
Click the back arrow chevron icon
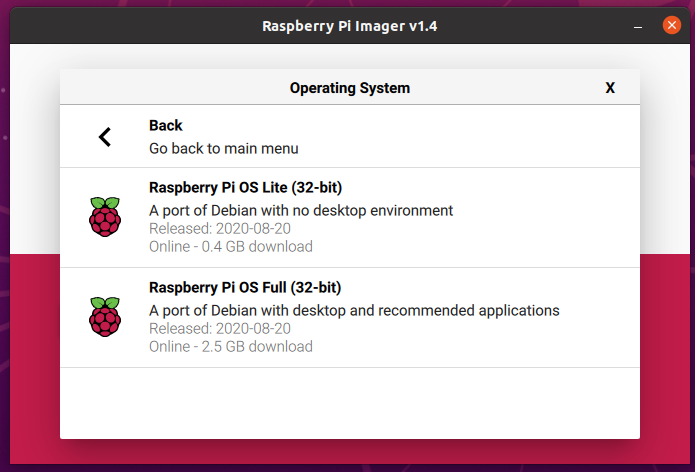tap(105, 137)
